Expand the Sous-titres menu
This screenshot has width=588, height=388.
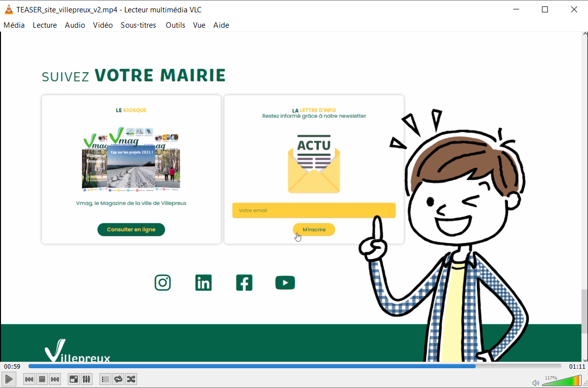click(138, 25)
